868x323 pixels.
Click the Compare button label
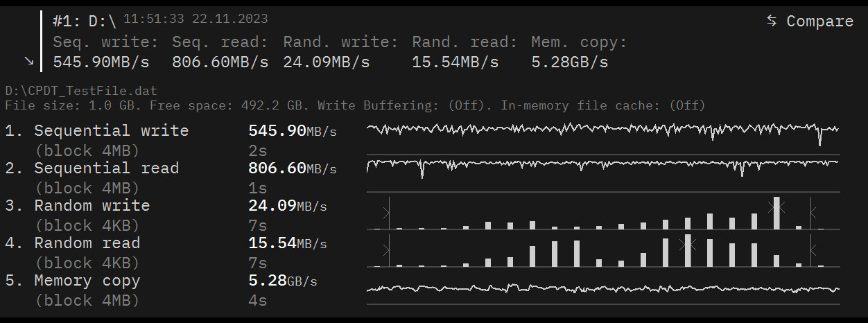tap(819, 21)
